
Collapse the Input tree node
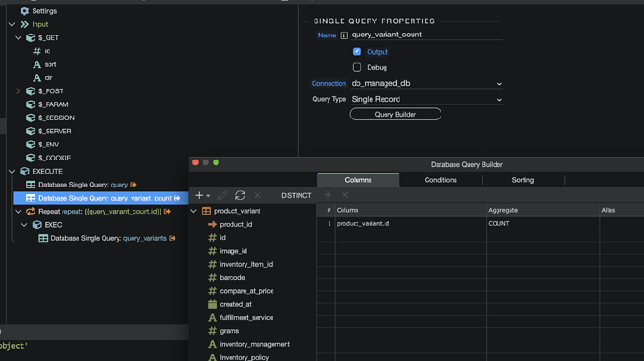12,24
